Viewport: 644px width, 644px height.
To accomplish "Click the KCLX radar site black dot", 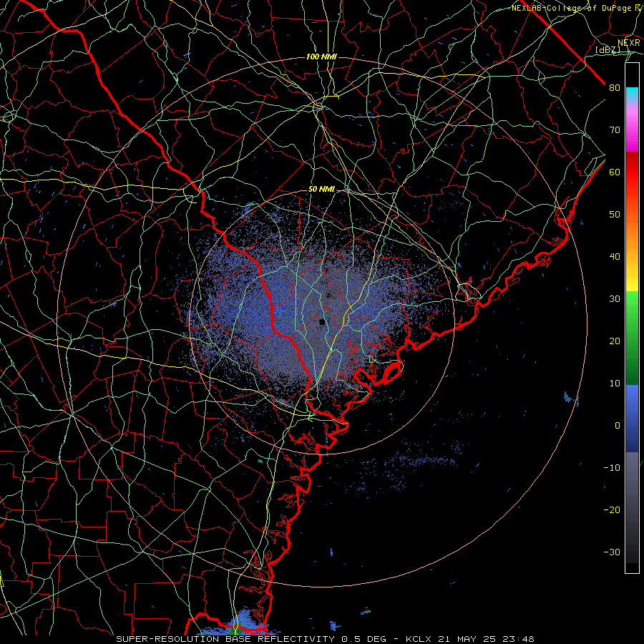I will [322, 322].
